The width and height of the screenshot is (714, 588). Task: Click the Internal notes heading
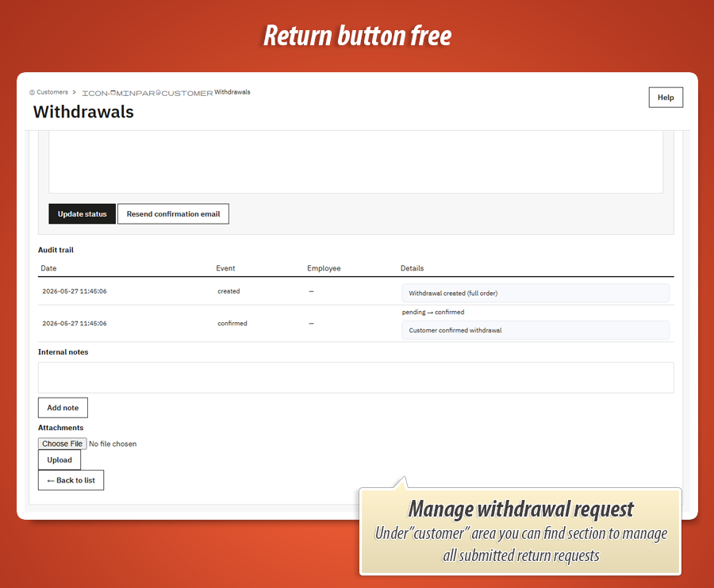click(x=63, y=352)
